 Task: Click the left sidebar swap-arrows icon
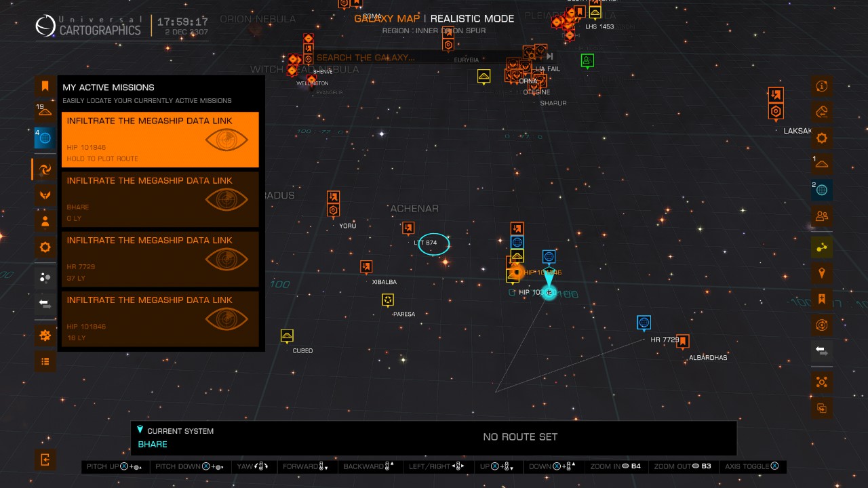45,304
